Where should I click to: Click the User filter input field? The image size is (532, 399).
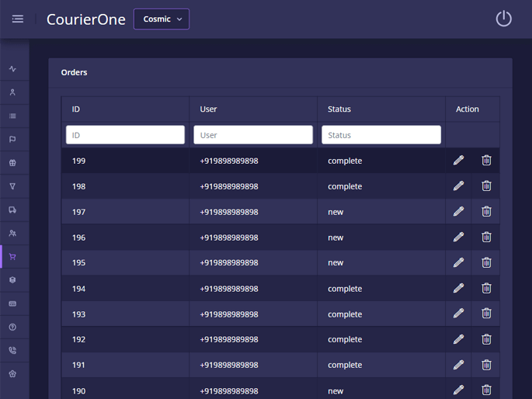point(253,135)
